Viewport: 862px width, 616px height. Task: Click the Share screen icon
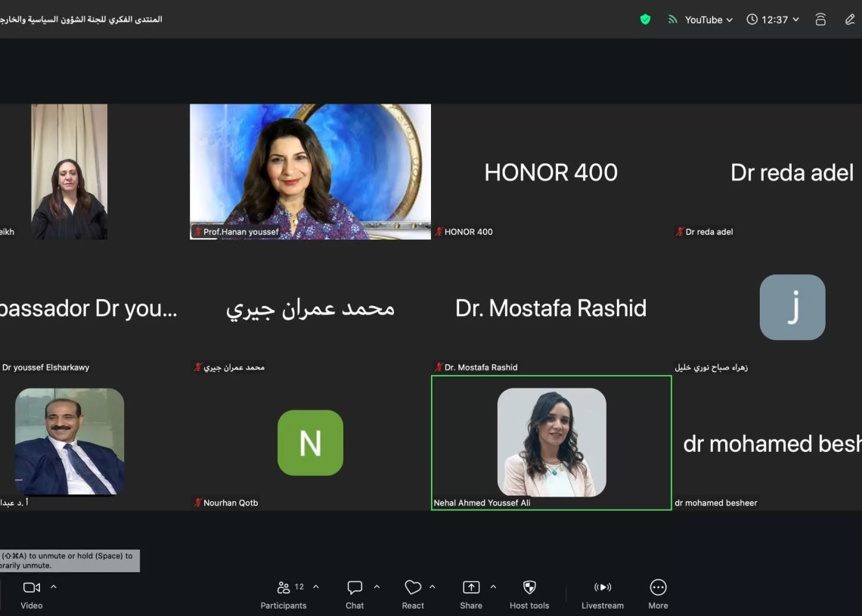click(471, 587)
